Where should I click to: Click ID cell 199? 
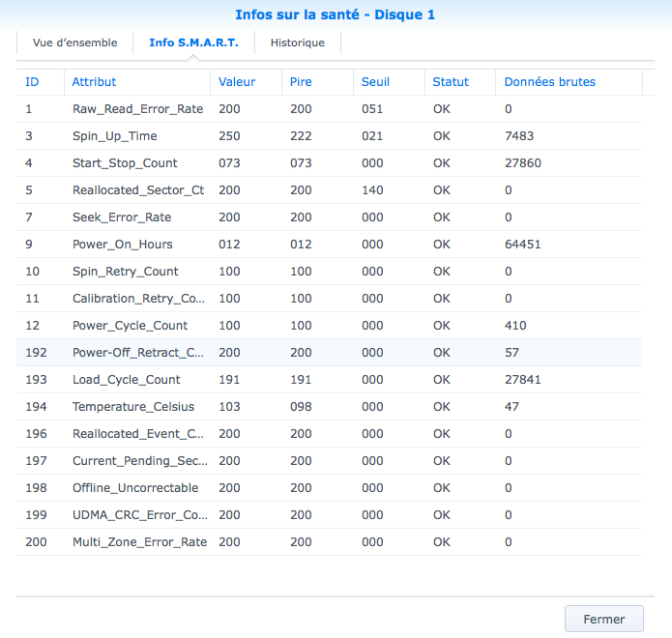(36, 514)
